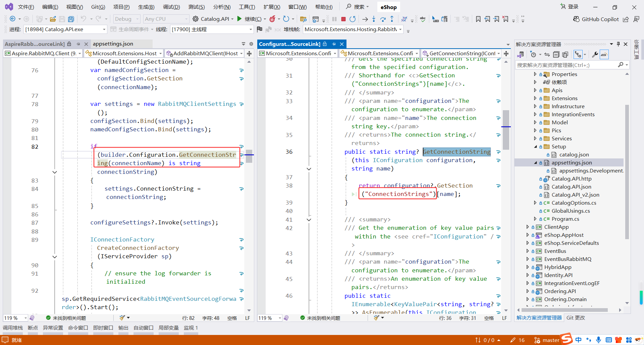Click the Hot Reload flame icon
This screenshot has height=345, width=644.
272,19
